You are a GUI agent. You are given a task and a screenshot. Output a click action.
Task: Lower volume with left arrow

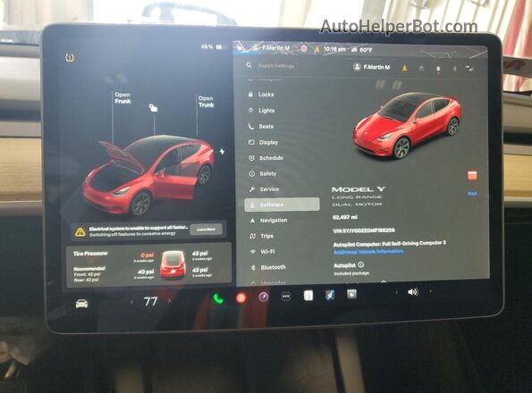396,292
